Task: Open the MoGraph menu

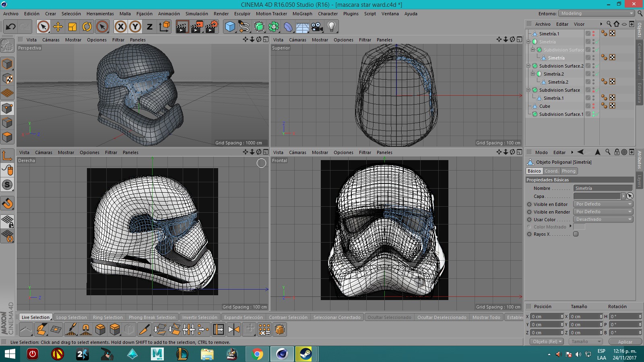Action: click(302, 14)
